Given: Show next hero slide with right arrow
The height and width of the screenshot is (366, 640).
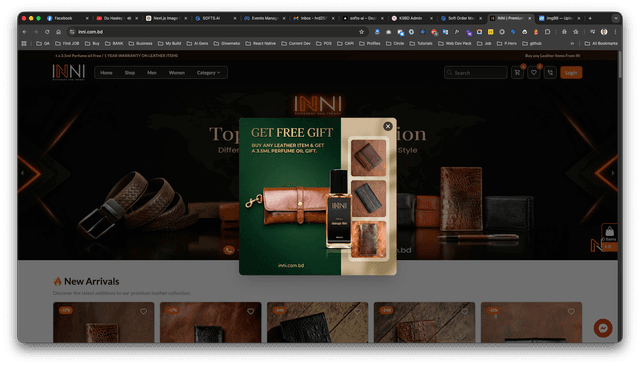Looking at the screenshot, I should [613, 173].
